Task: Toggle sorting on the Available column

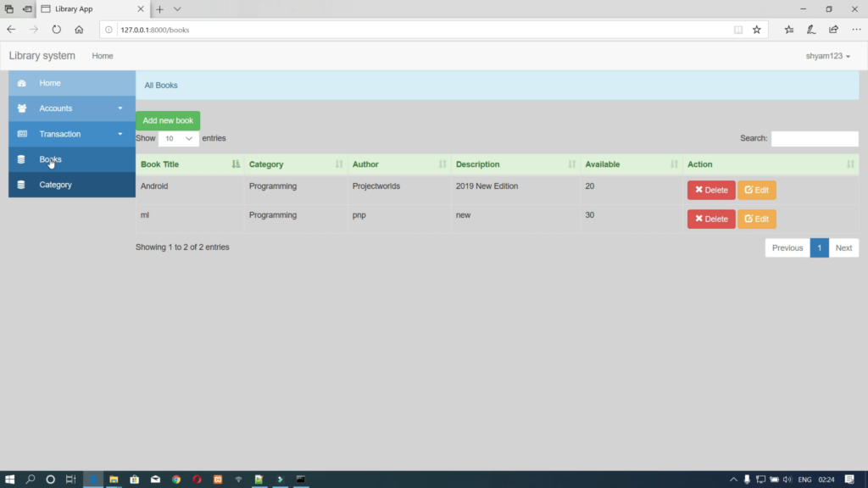Action: pyautogui.click(x=603, y=164)
